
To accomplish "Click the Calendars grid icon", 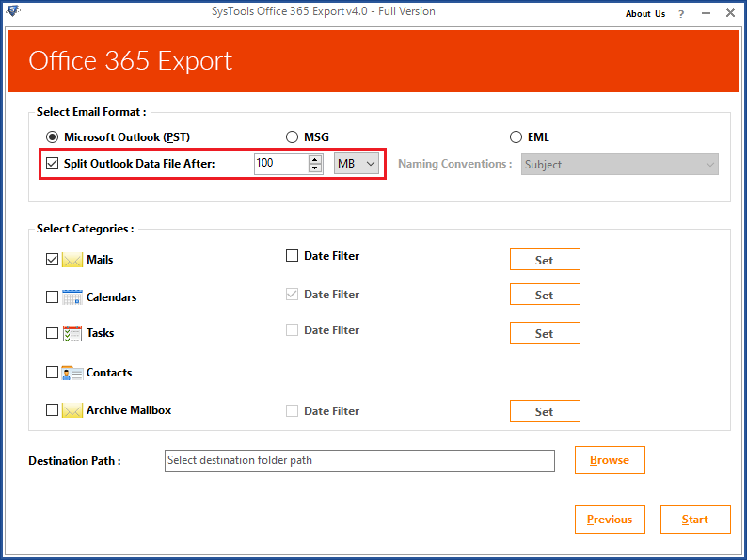I will (x=72, y=296).
